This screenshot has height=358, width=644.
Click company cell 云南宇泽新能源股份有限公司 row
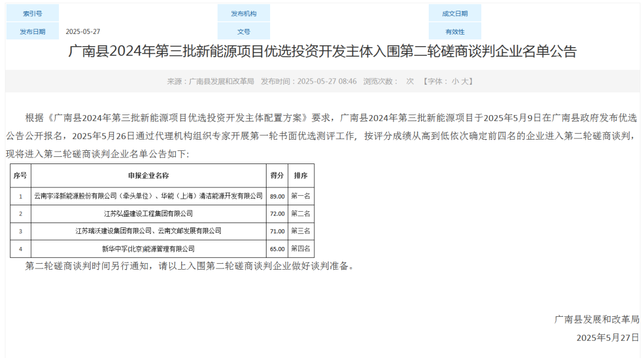tap(148, 196)
